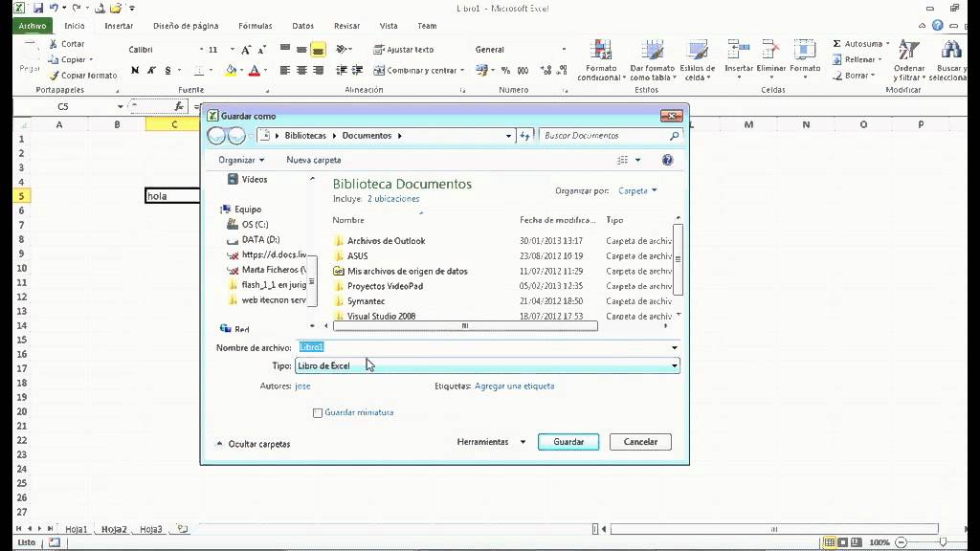Open the Tipo file type dropdown
This screenshot has width=980, height=551.
click(x=487, y=366)
